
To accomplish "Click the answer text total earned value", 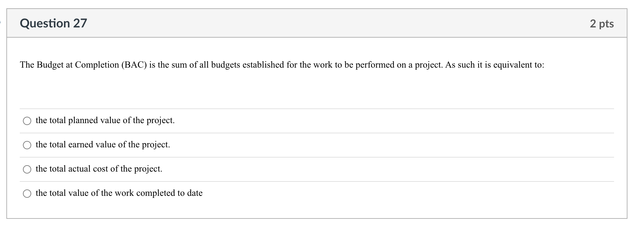I will point(103,144).
